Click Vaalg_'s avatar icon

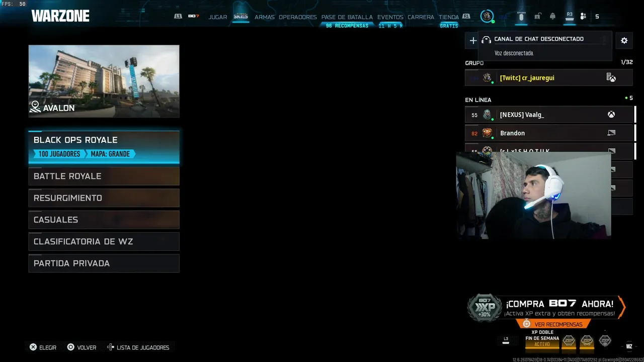[x=487, y=115]
